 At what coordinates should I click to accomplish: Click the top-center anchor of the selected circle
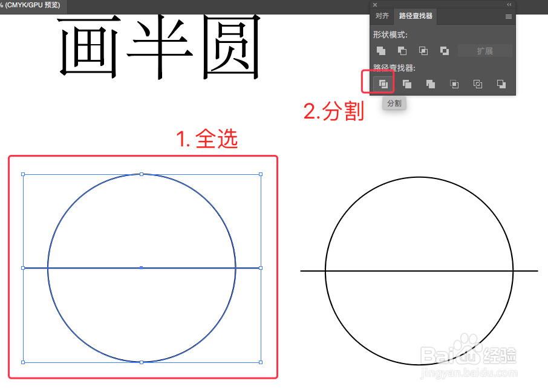tap(142, 174)
